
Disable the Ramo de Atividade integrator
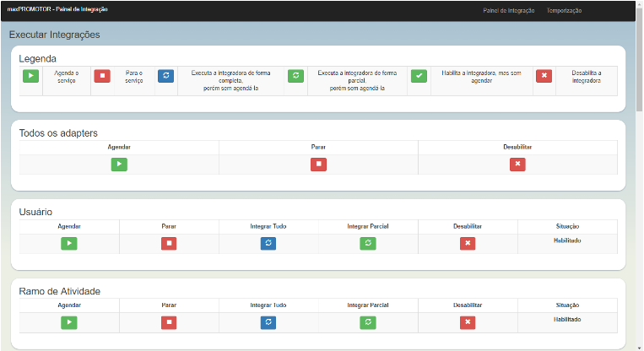[x=468, y=322]
